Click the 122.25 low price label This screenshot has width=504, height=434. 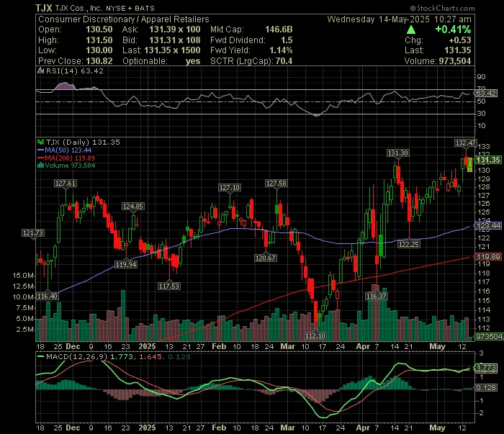tap(408, 244)
